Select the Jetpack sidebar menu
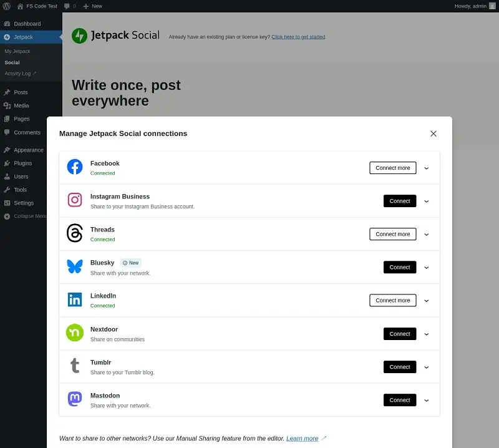 pyautogui.click(x=31, y=37)
